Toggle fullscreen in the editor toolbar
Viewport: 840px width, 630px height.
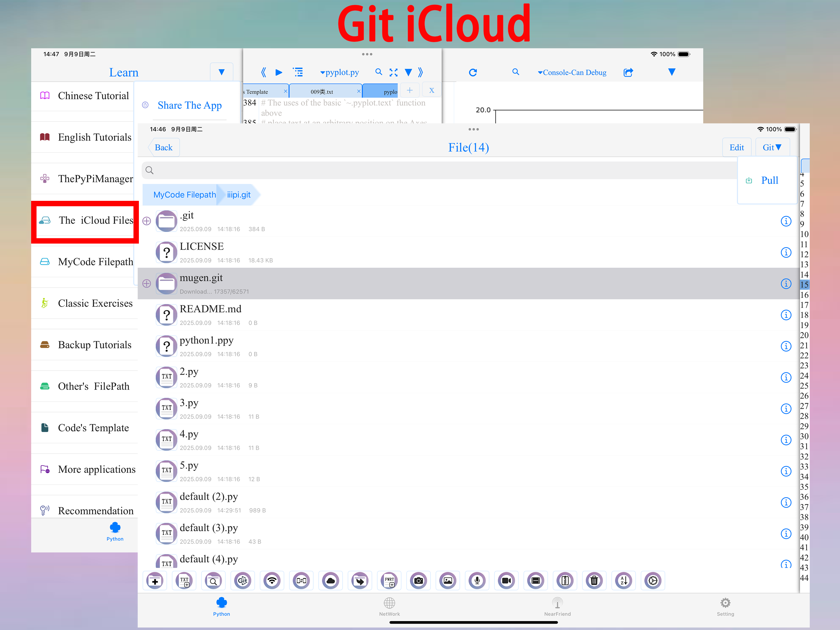tap(393, 72)
